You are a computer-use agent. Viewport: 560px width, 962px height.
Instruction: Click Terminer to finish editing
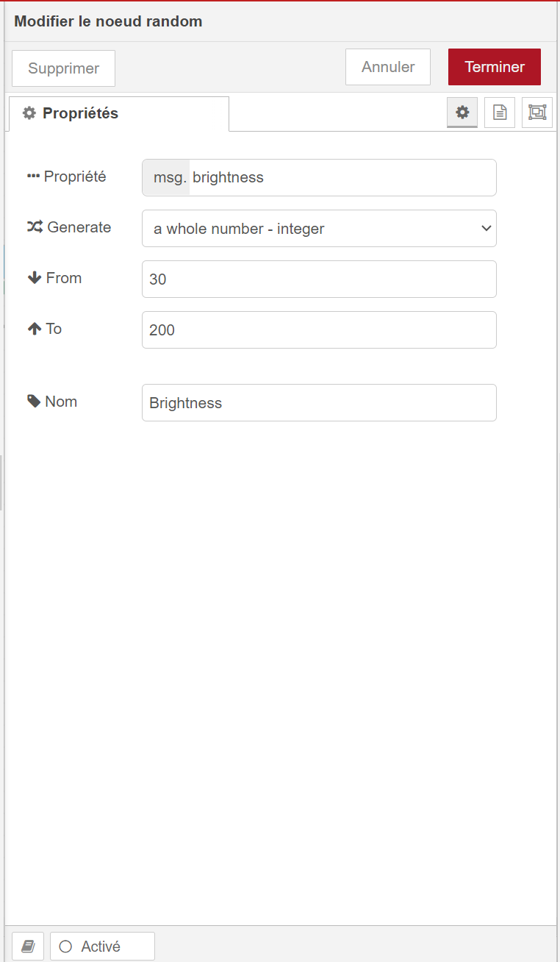click(495, 67)
